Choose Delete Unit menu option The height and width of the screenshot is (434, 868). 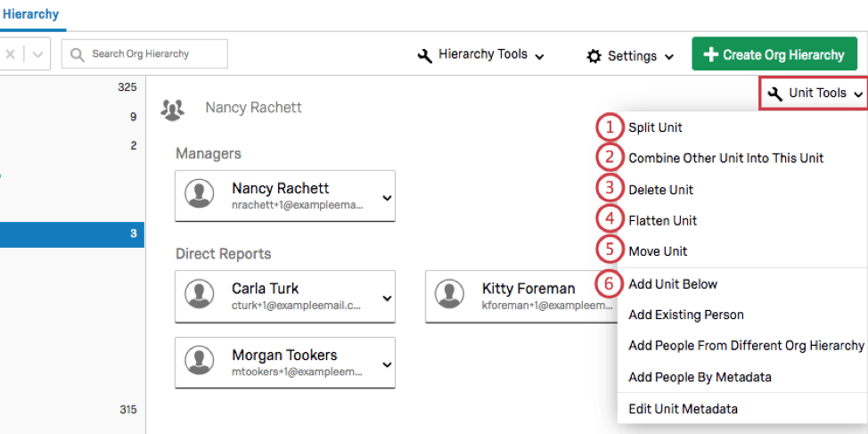click(x=660, y=190)
